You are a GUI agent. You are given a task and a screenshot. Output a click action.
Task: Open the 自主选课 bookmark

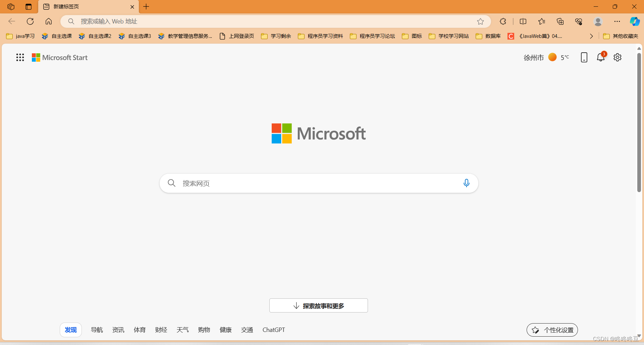pyautogui.click(x=57, y=36)
